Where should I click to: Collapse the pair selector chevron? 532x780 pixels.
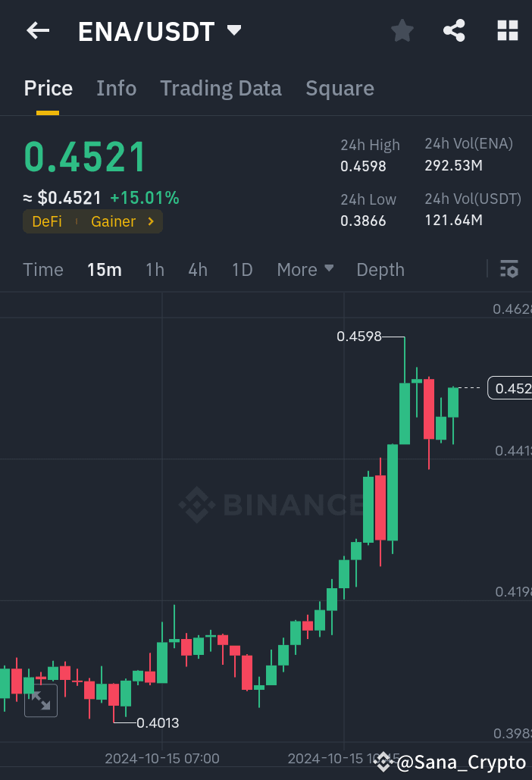coord(234,31)
